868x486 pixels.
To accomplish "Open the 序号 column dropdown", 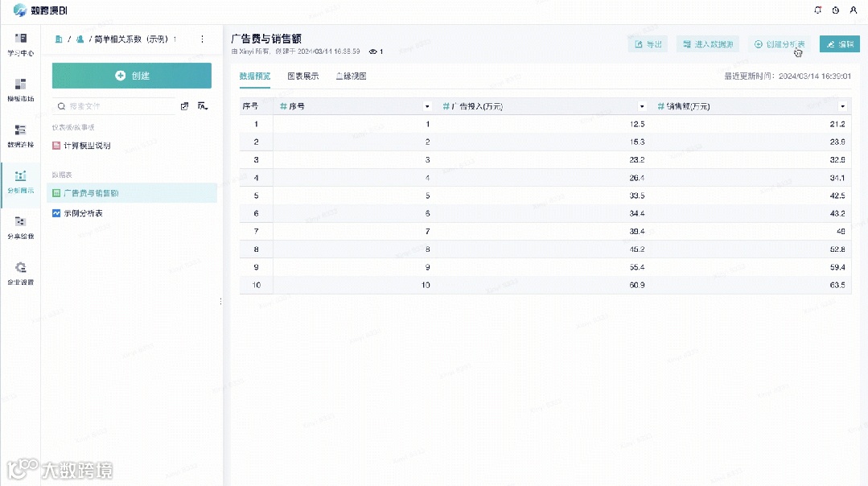I will tap(426, 105).
